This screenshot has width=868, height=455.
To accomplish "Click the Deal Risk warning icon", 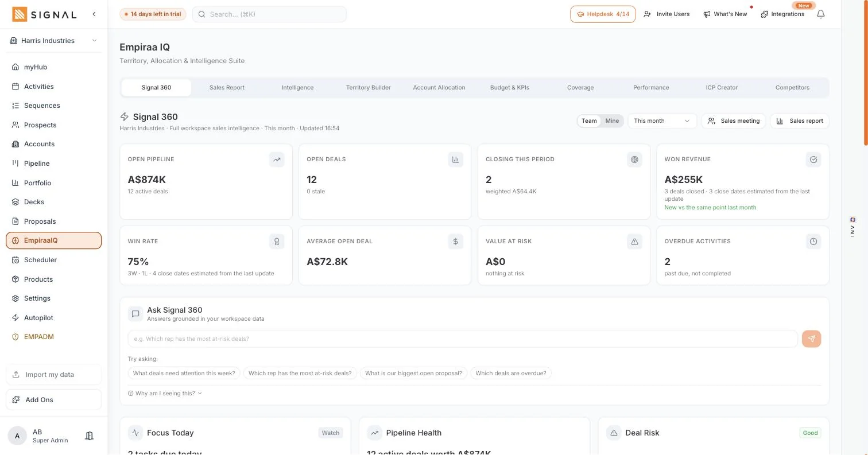I will click(x=614, y=433).
